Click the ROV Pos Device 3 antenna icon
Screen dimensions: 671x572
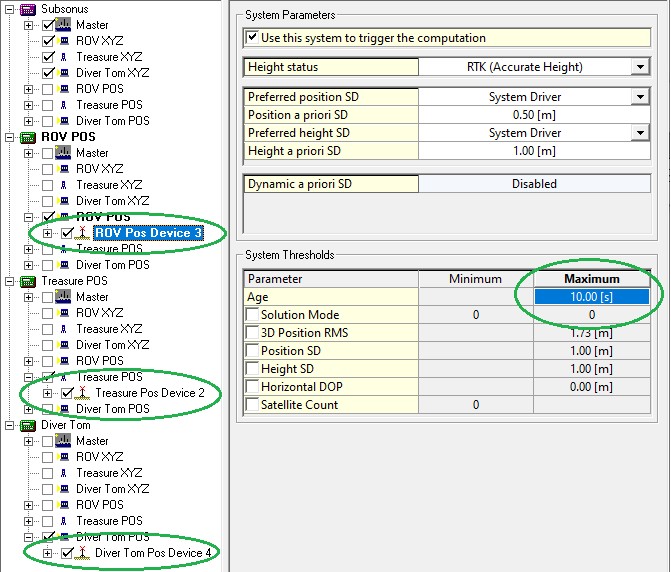click(83, 233)
